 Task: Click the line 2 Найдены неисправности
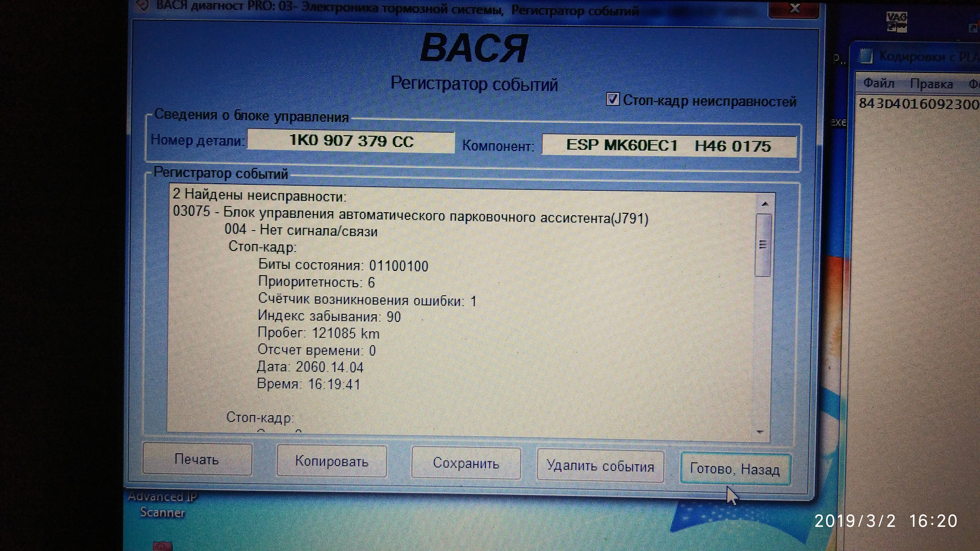259,195
